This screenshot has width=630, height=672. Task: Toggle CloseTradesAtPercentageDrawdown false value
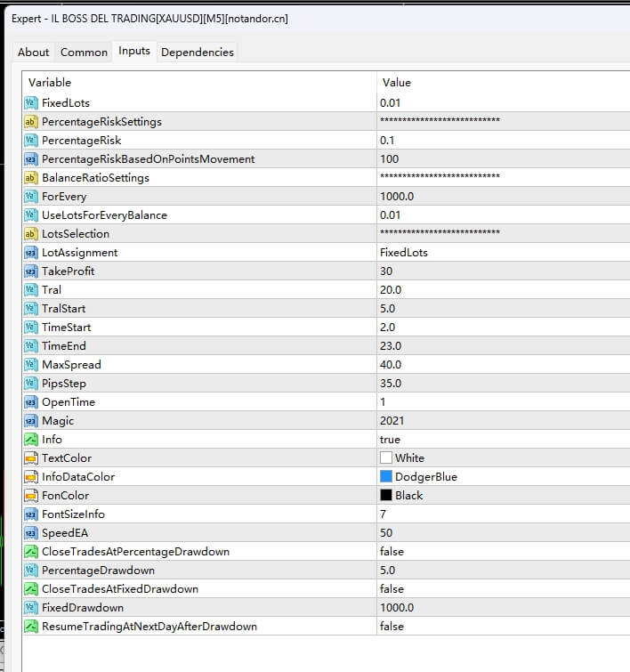(392, 552)
